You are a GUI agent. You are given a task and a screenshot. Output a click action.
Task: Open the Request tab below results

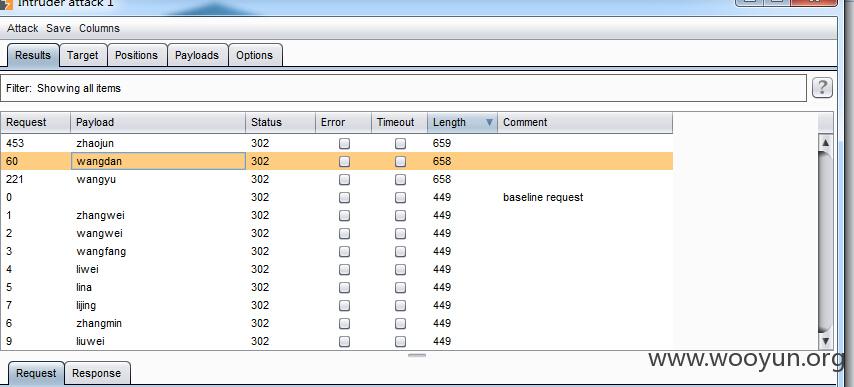tap(36, 373)
